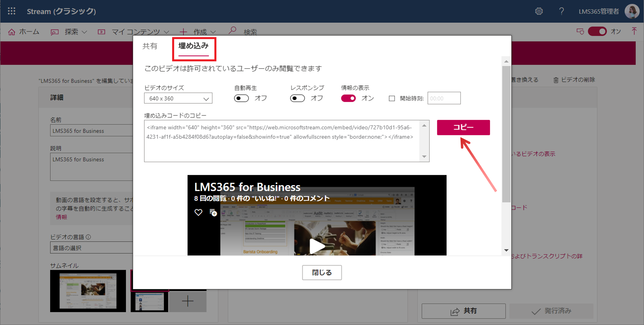This screenshot has height=325, width=644.
Task: Click the 作成 plus icon
Action: pos(183,32)
